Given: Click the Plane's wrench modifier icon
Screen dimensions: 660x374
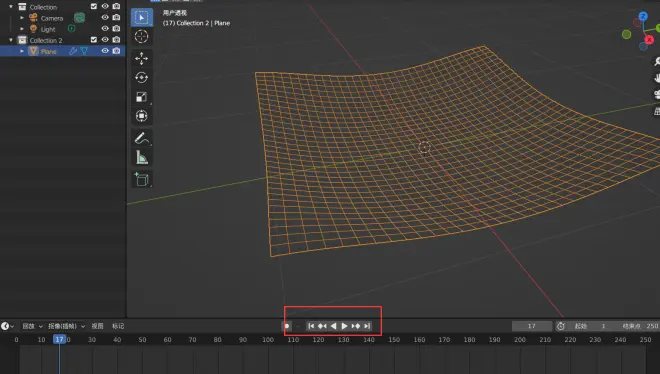Looking at the screenshot, I should click(x=73, y=51).
